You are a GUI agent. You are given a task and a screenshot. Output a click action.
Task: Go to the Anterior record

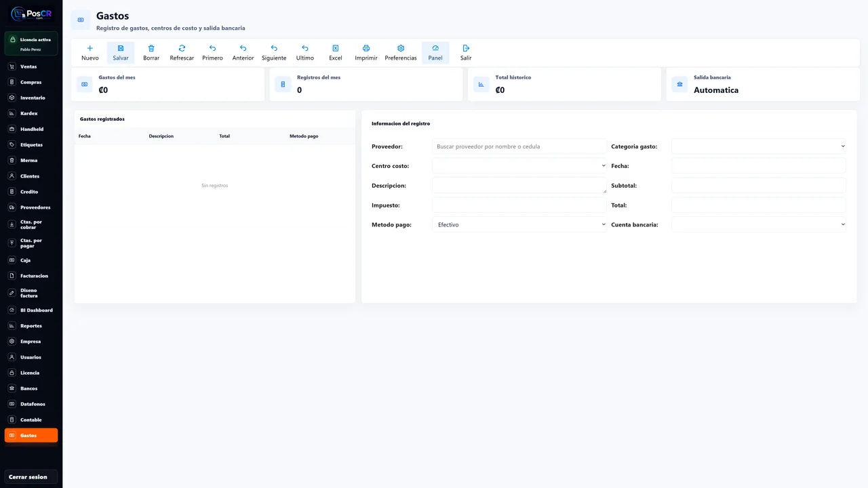(243, 53)
